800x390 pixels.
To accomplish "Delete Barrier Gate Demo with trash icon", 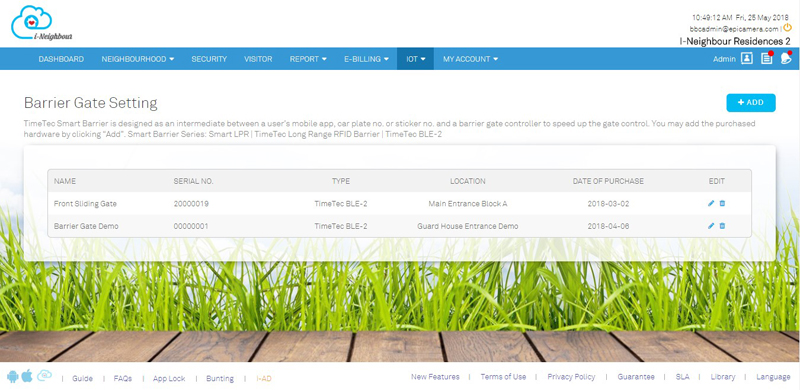I will tap(722, 226).
